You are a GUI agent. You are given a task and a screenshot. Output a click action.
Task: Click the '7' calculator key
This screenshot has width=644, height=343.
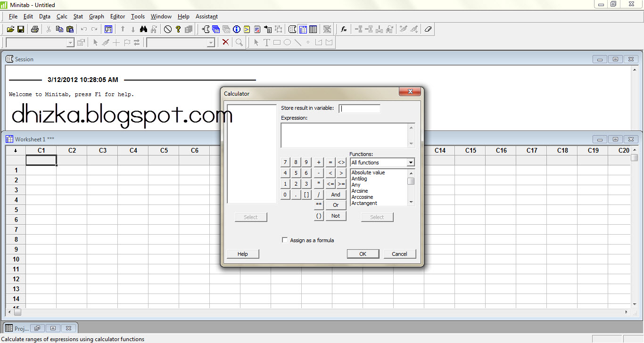click(x=285, y=162)
